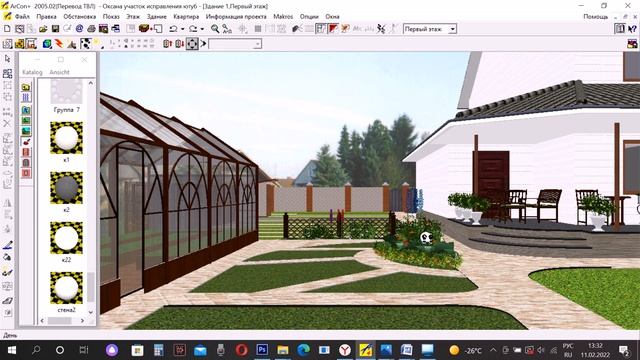This screenshot has width=640, height=360.
Task: Click the red flag icon in top toolbar
Action: tap(333, 29)
